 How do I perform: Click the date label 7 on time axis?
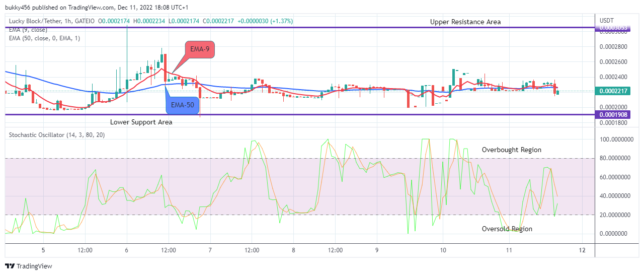[210, 250]
